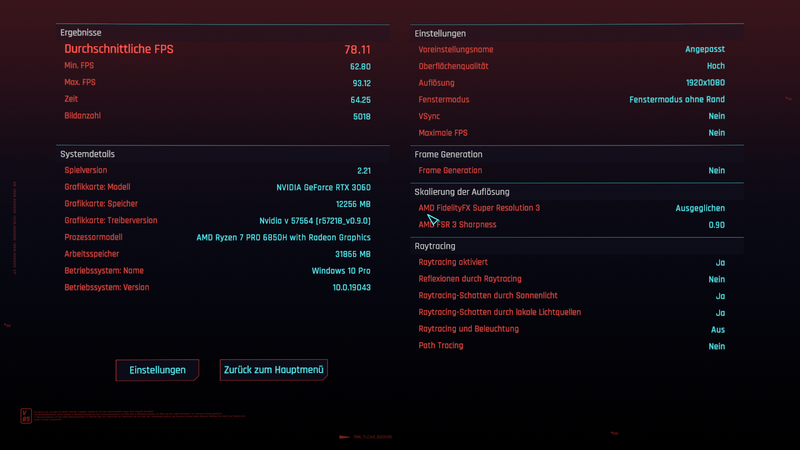Click the Prozessormodell label
Viewport: 800px width, 450px height.
pyautogui.click(x=93, y=237)
